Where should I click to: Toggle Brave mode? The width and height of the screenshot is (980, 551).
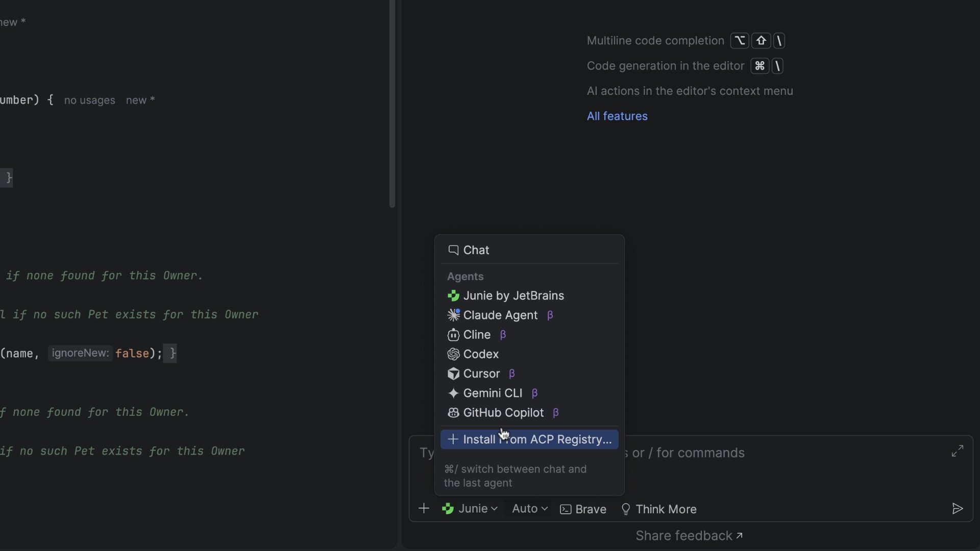pos(583,509)
